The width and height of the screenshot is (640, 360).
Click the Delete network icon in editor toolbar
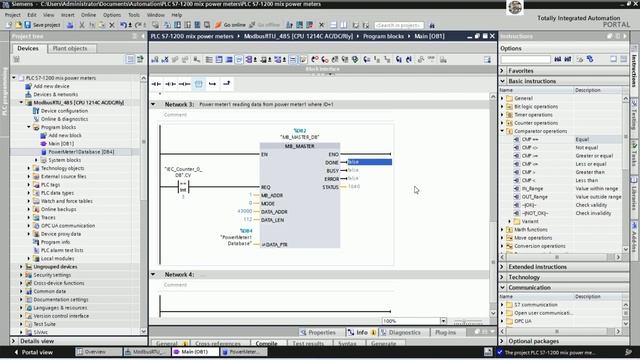(165, 60)
